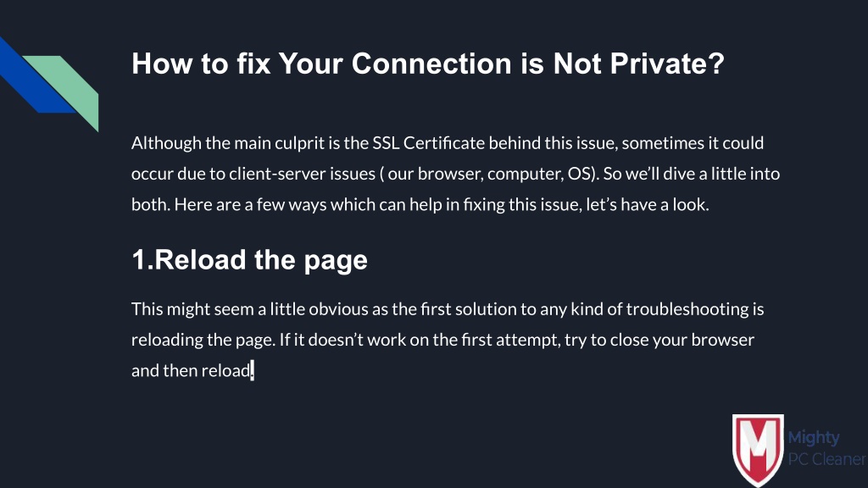Click the word "Although" starting the paragraph
The image size is (868, 488).
pyautogui.click(x=166, y=143)
